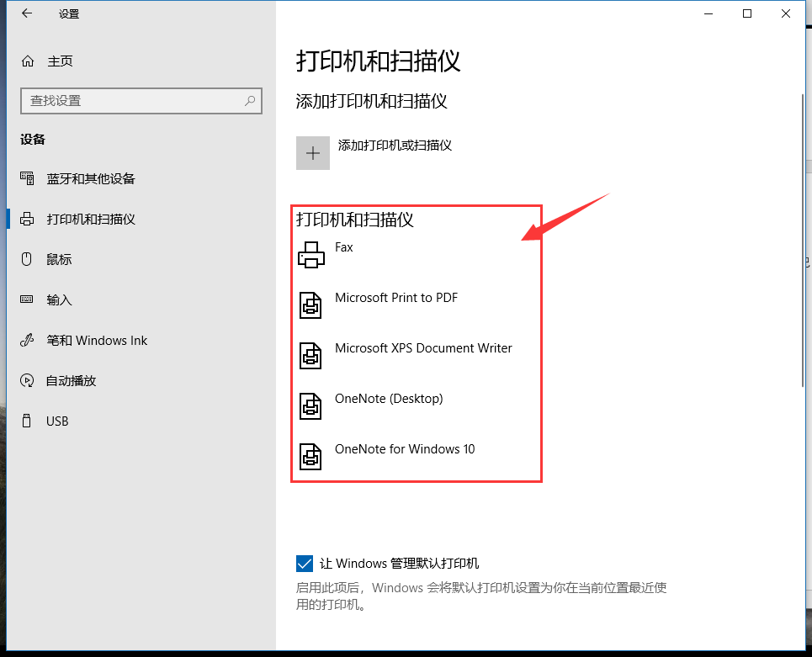
Task: Uncheck 让 Windows 管理默认打印机 checkbox
Action: point(305,564)
